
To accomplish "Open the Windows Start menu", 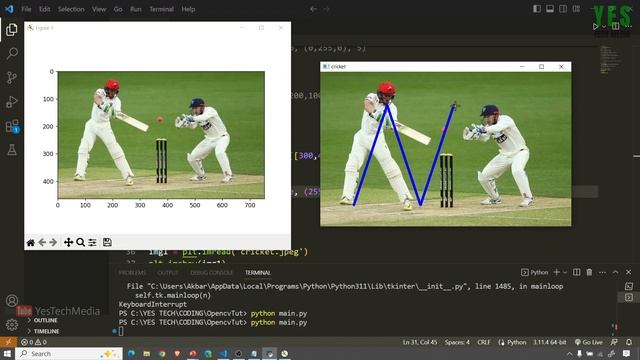I will click(7, 353).
